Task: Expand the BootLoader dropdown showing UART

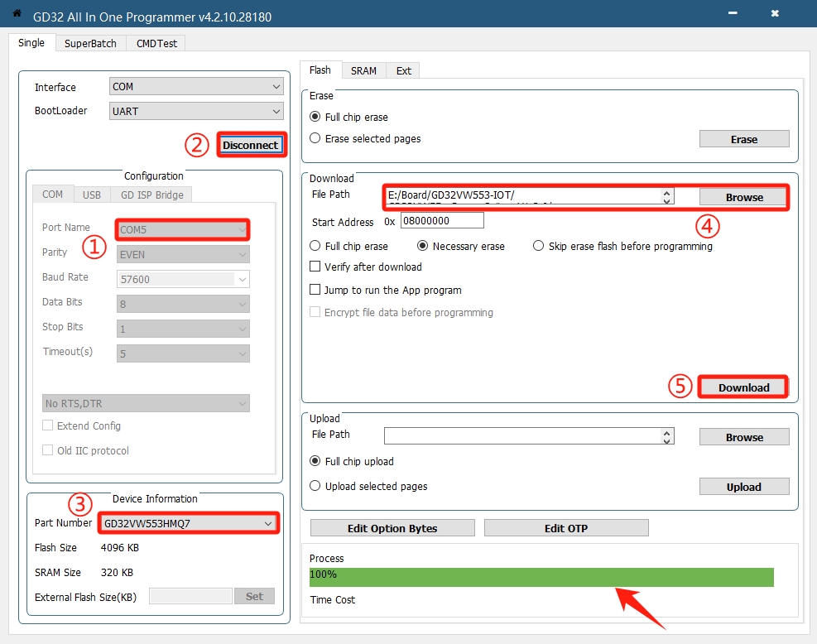Action: click(x=196, y=111)
